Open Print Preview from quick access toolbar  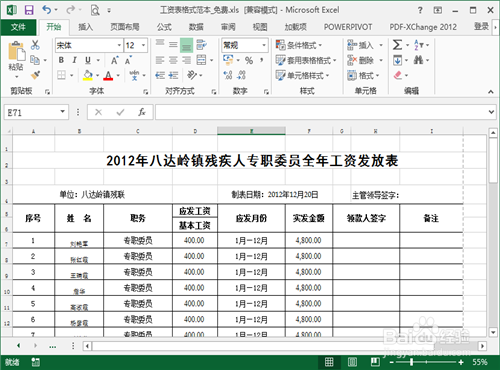point(95,10)
